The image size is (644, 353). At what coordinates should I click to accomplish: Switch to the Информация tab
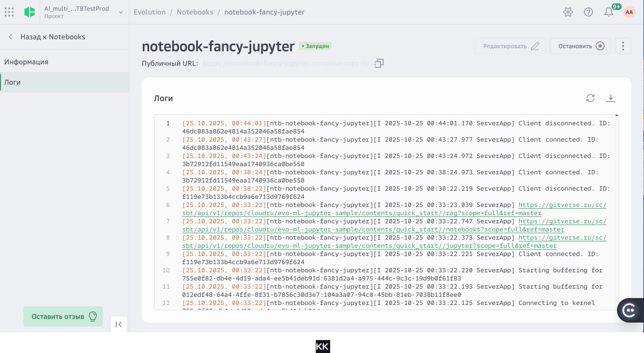26,62
